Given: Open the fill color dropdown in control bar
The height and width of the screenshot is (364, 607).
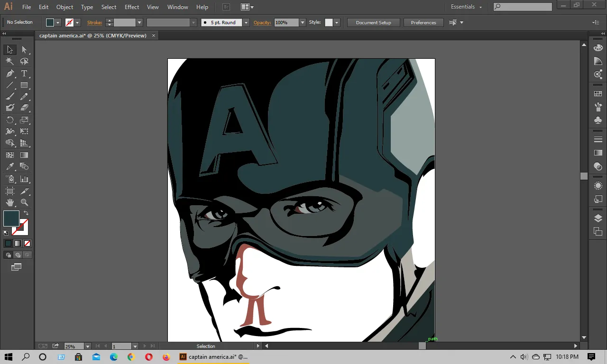Looking at the screenshot, I should click(x=58, y=22).
